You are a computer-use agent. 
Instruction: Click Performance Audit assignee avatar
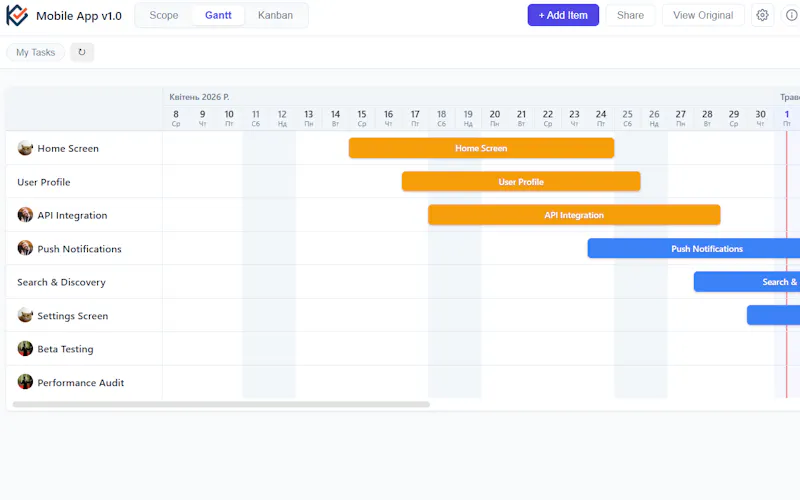click(x=25, y=382)
